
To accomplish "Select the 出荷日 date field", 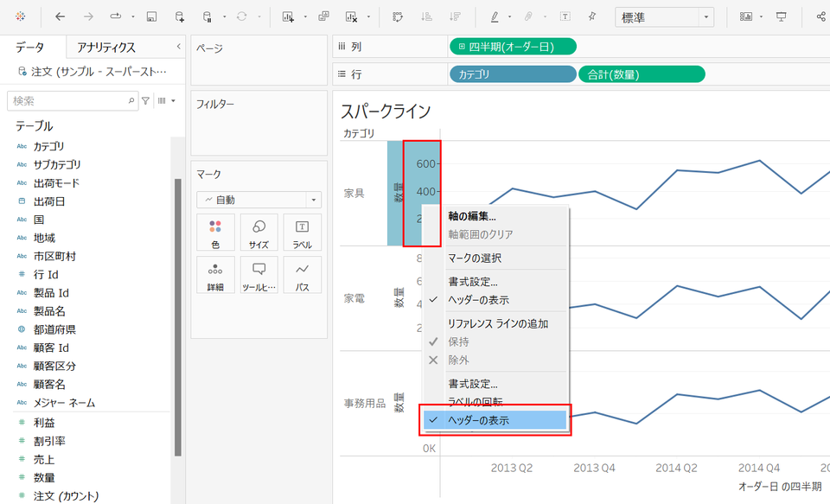I will click(49, 201).
